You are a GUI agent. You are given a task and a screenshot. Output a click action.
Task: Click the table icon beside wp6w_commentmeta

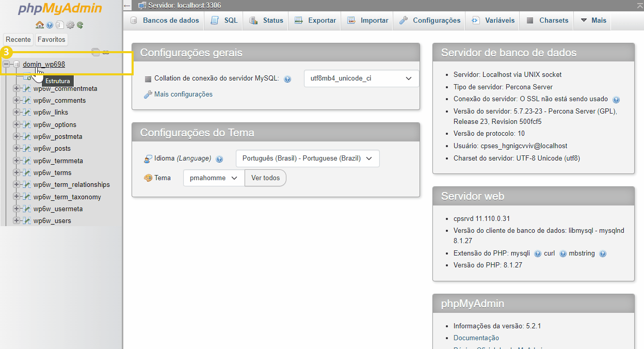click(x=26, y=88)
